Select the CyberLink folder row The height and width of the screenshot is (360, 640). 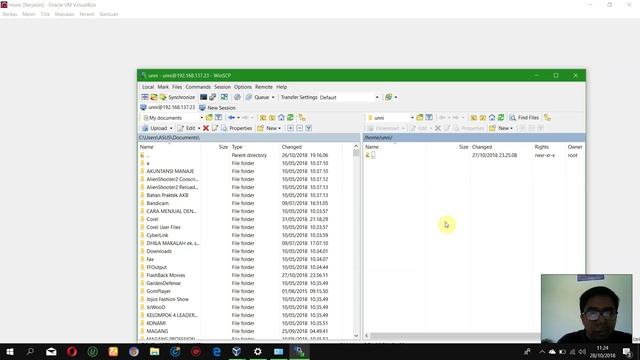tap(245, 235)
